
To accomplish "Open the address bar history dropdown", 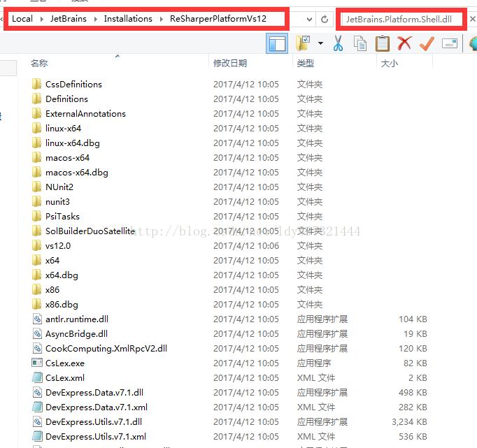I will [309, 20].
